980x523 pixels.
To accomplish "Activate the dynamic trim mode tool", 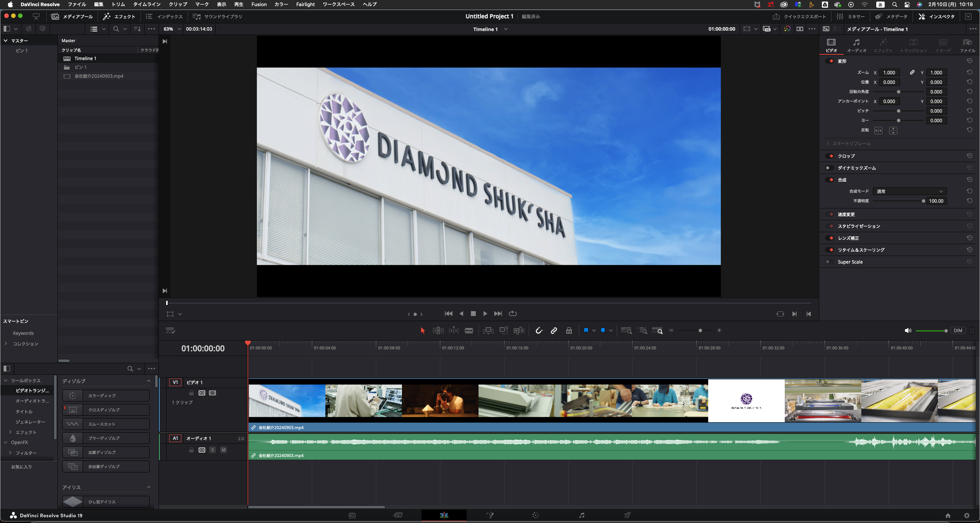I will (x=454, y=331).
